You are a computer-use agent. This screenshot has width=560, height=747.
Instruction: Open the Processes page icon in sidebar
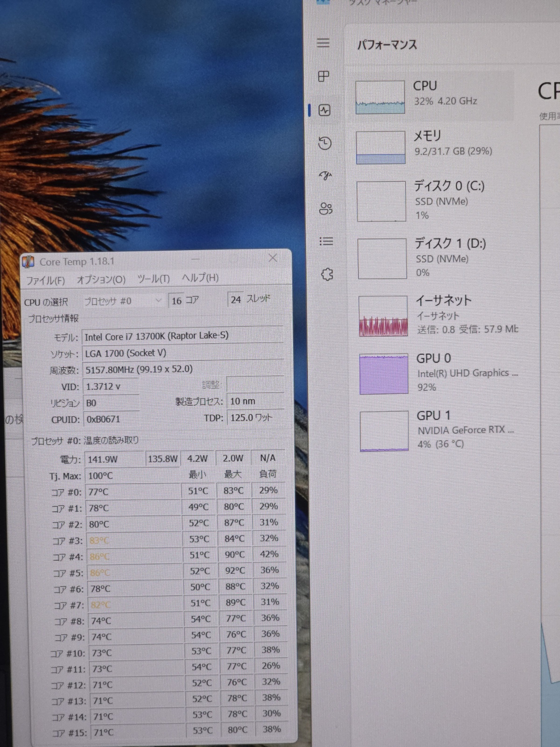(x=323, y=76)
